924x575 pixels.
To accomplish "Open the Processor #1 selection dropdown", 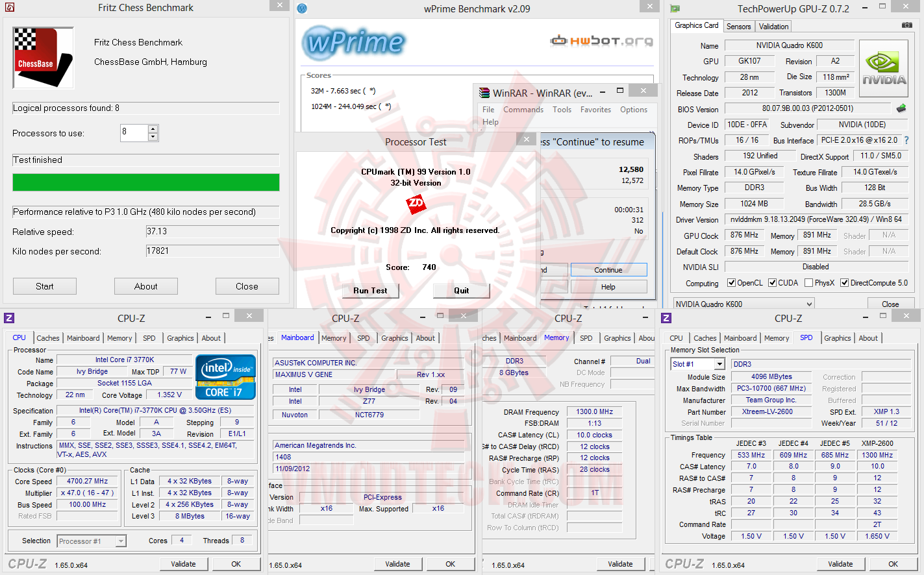I will (120, 541).
